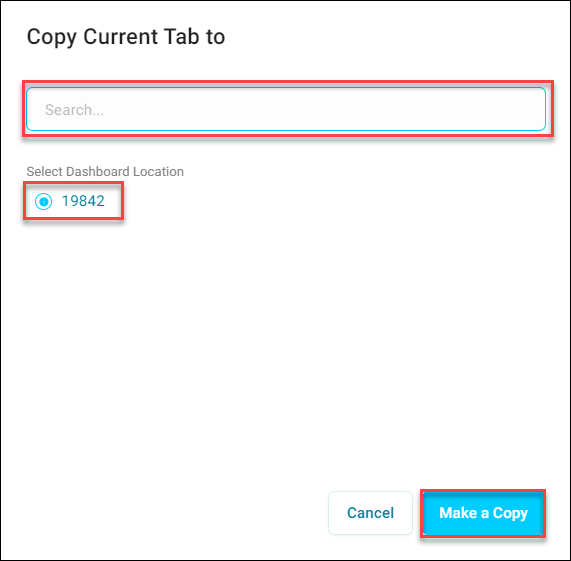Click the Copy Current Tab to heading
This screenshot has height=561, width=571.
coord(126,37)
